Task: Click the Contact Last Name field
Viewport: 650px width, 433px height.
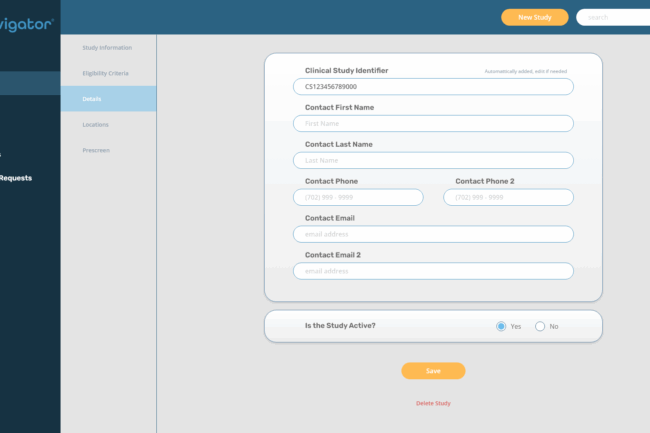Action: point(433,160)
